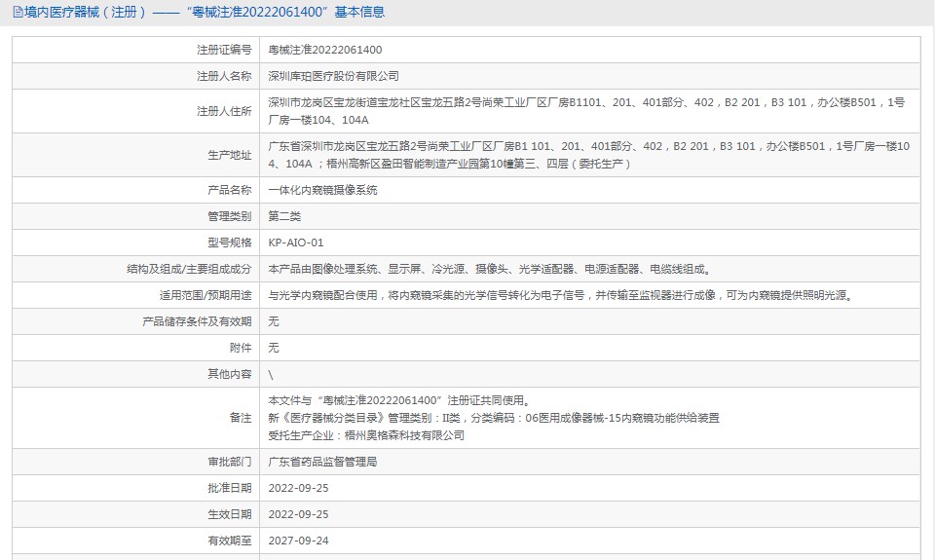Select the label '适用范围/预期用途'
Screen dimensions: 935x560
pos(206,295)
